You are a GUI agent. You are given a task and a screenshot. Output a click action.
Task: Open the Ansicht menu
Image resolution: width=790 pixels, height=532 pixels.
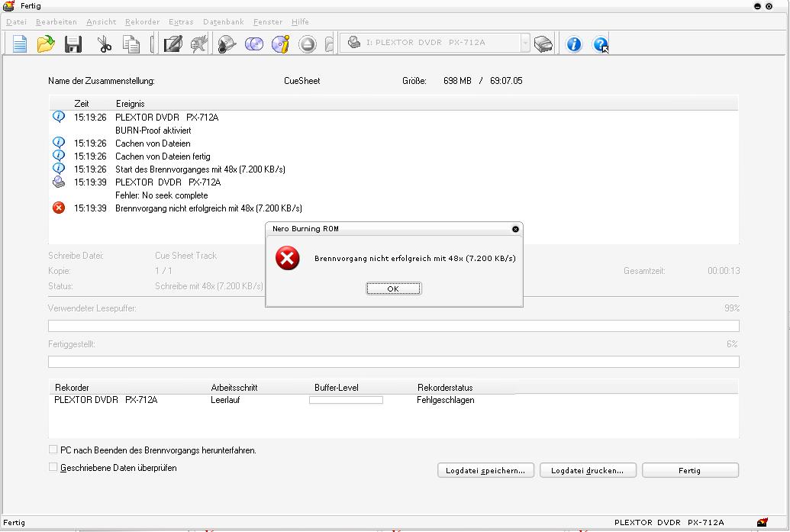click(x=102, y=22)
